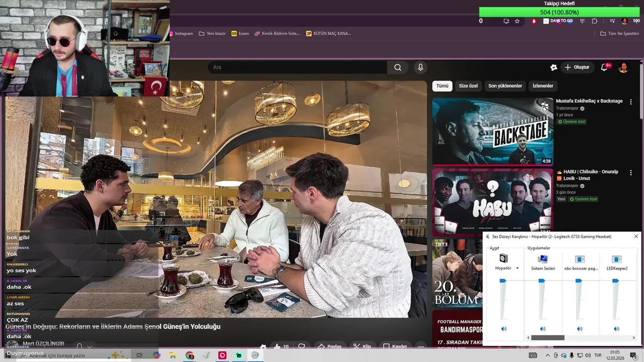The image size is (644, 362).
Task: Click the Sistem Sesleri application icon
Action: click(x=543, y=259)
